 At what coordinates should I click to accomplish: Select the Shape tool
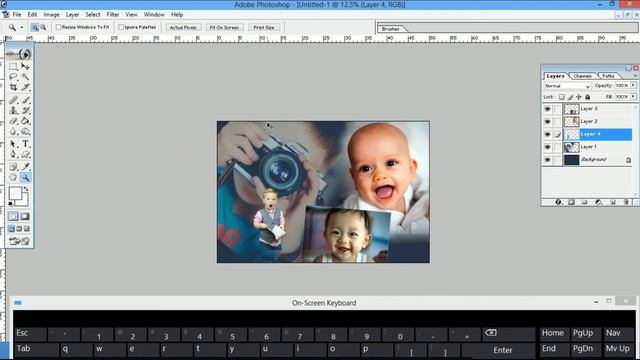25,155
